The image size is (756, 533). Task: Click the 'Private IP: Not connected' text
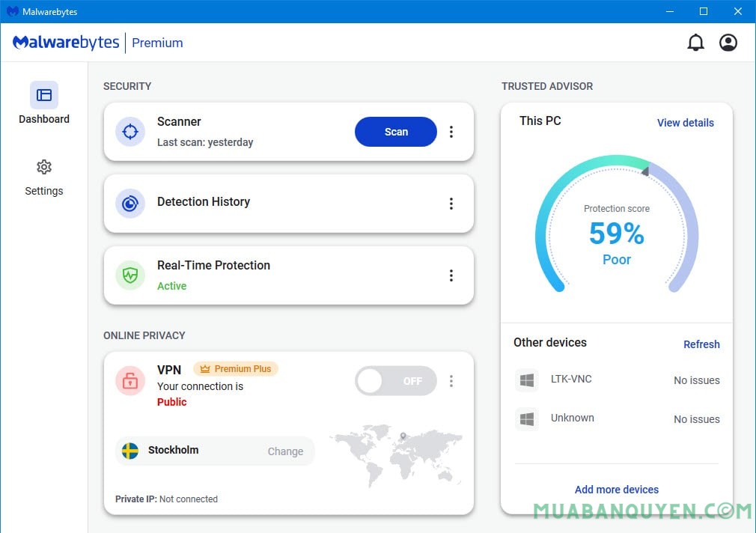click(x=166, y=499)
